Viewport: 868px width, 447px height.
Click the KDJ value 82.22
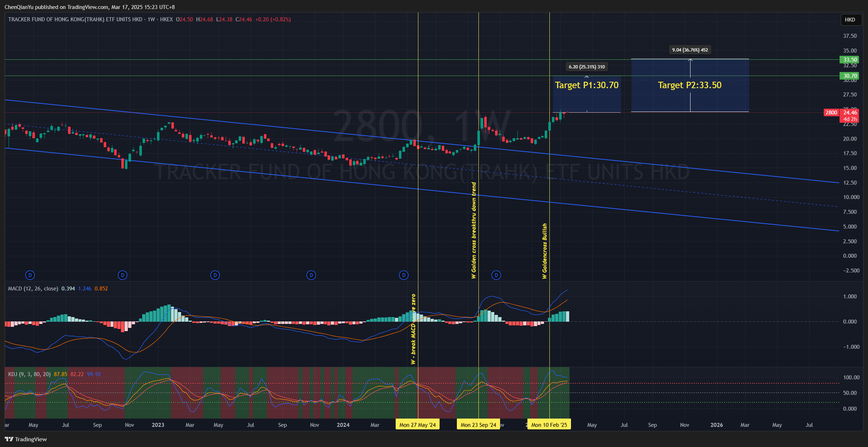point(77,374)
